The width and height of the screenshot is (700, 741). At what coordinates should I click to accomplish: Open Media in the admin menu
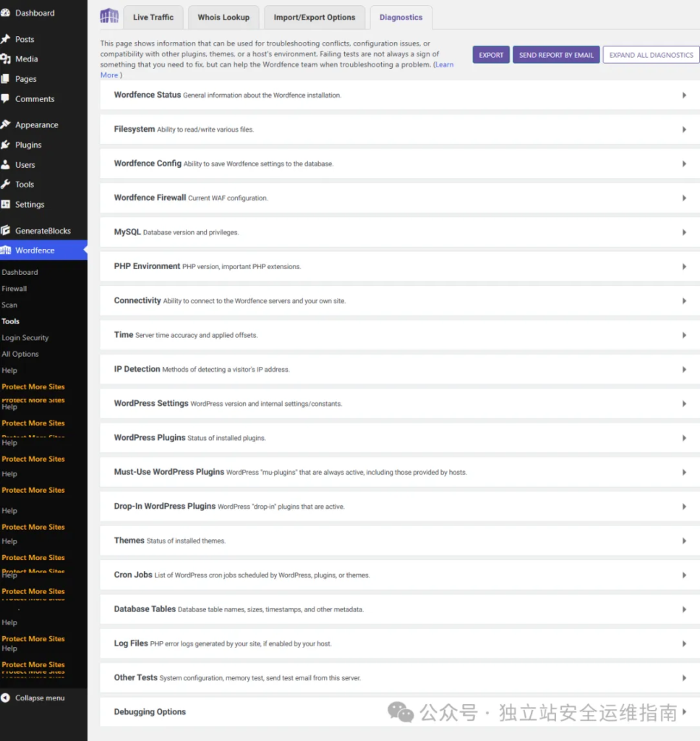point(27,59)
